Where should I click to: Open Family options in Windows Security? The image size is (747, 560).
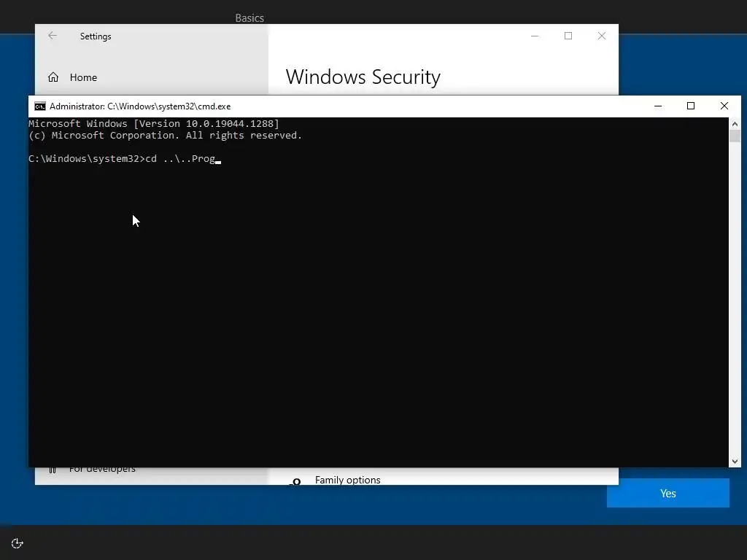(347, 480)
